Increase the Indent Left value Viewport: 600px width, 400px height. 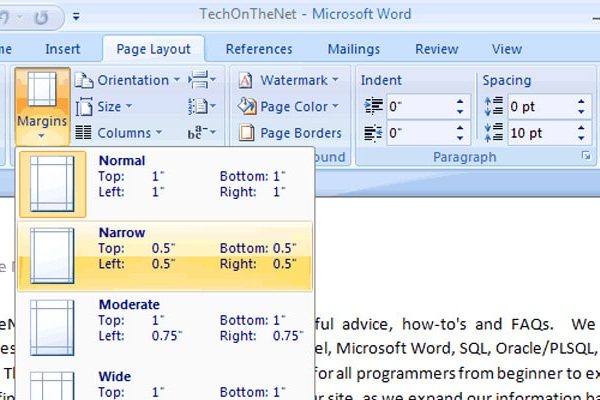460,101
